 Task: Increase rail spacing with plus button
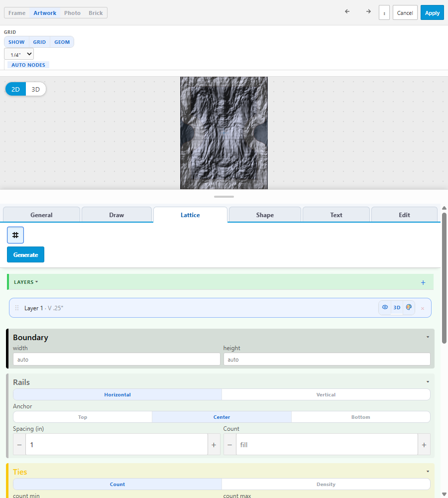[214, 445]
